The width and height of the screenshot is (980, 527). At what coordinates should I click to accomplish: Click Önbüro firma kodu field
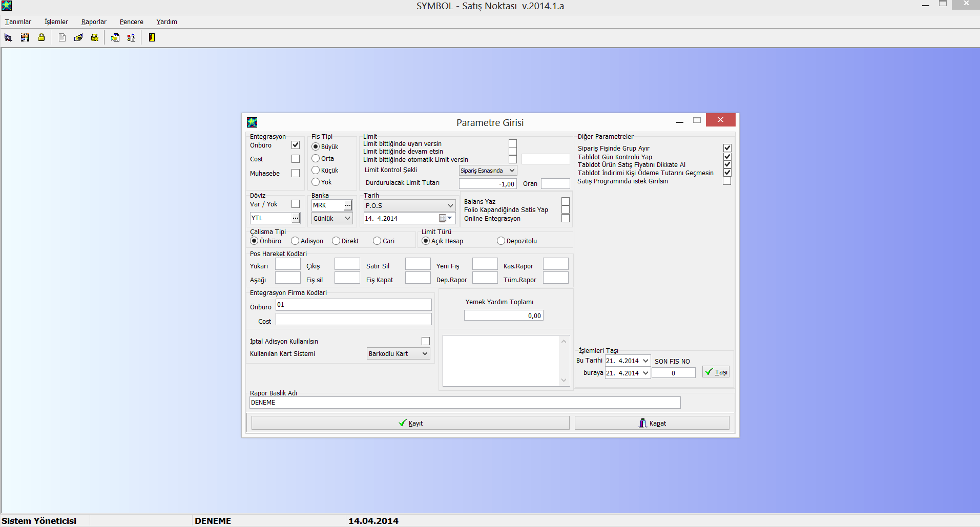(x=353, y=305)
